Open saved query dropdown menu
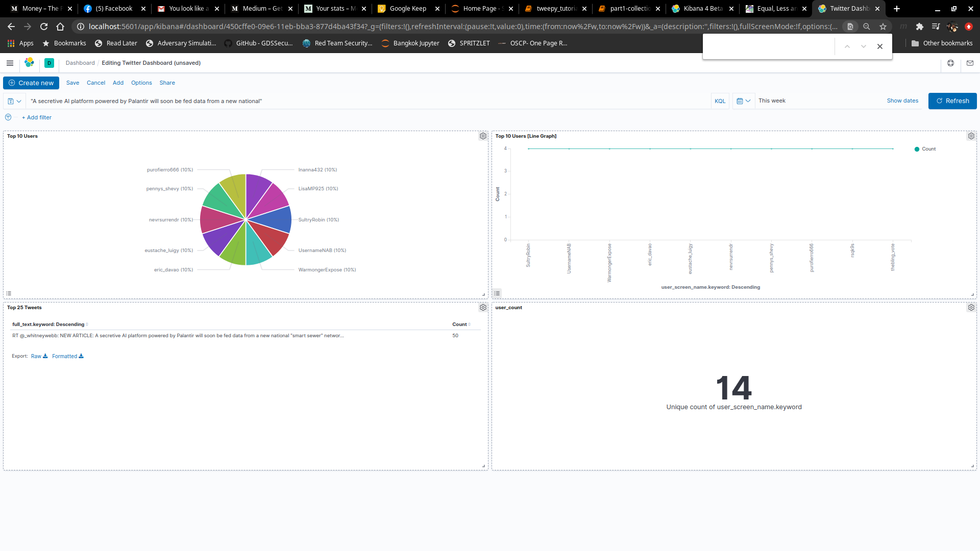 14,101
